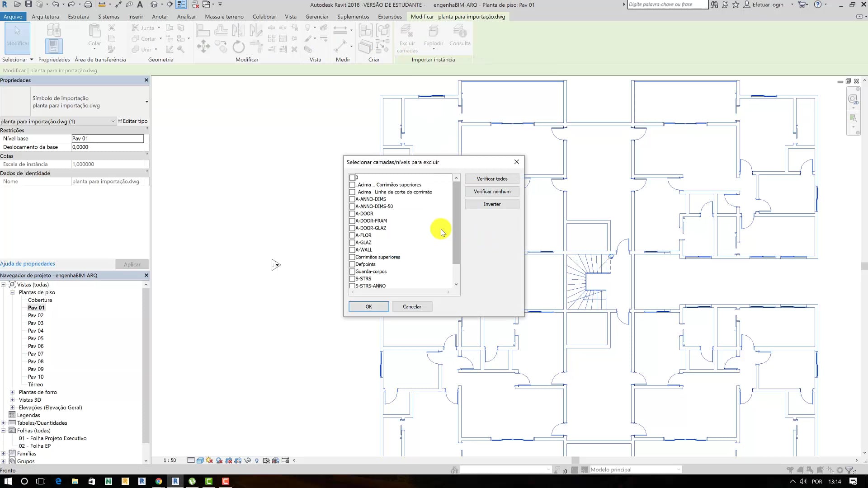Open the Help question mark icon
868x488 pixels.
click(817, 5)
